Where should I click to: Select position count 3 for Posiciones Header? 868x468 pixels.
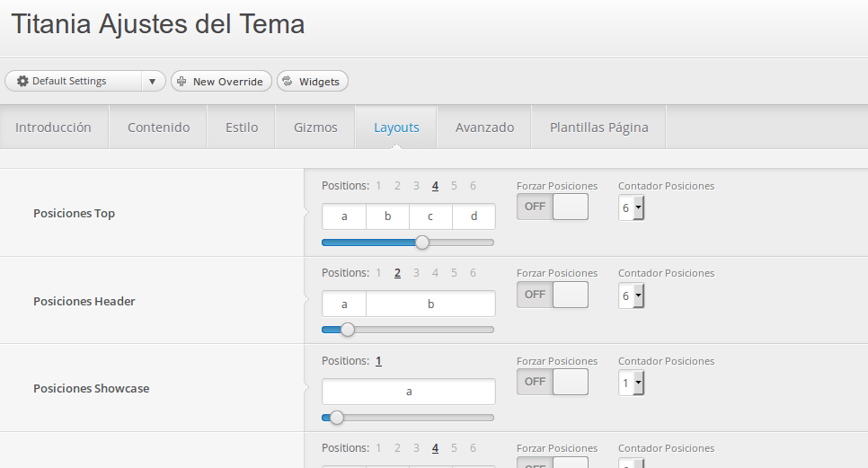(x=416, y=273)
